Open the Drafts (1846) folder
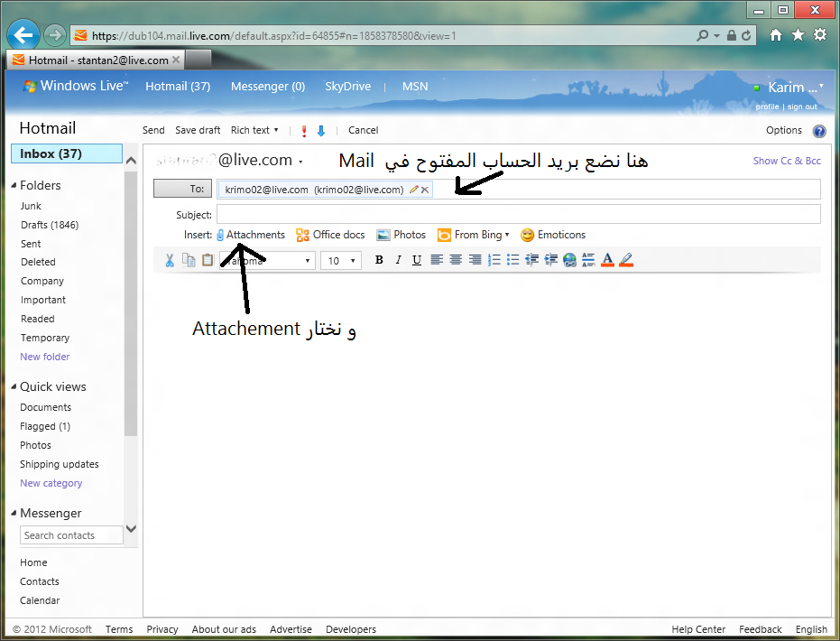The image size is (840, 641). [50, 225]
